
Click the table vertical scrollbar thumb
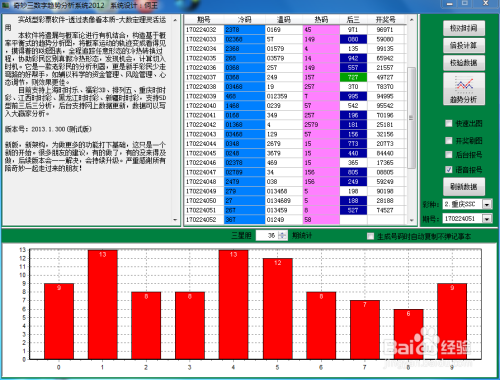click(411, 118)
